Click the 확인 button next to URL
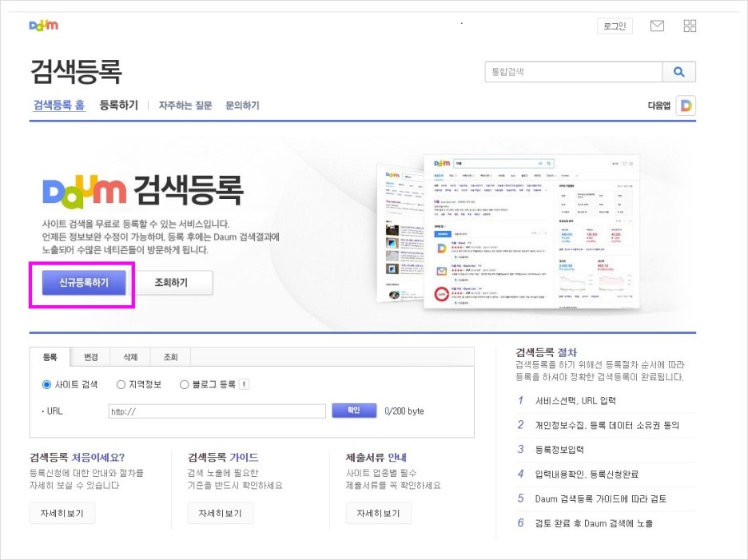The width and height of the screenshot is (748, 560). pos(353,411)
